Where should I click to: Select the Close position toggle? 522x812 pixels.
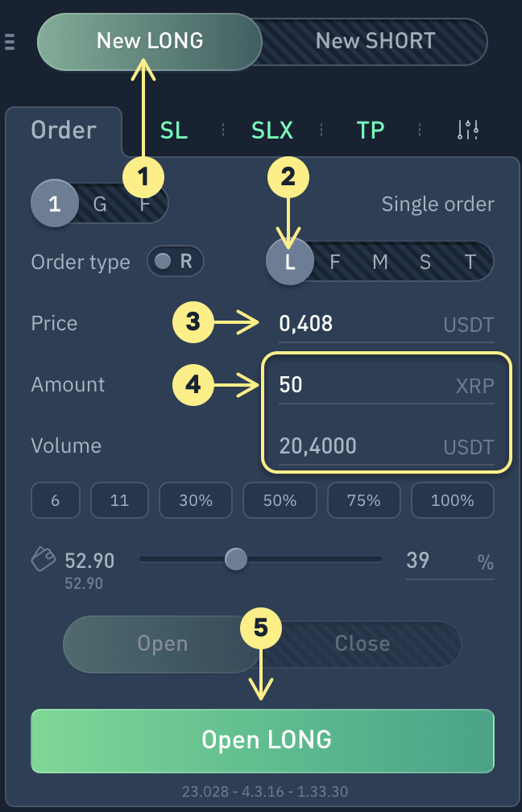[x=362, y=644]
